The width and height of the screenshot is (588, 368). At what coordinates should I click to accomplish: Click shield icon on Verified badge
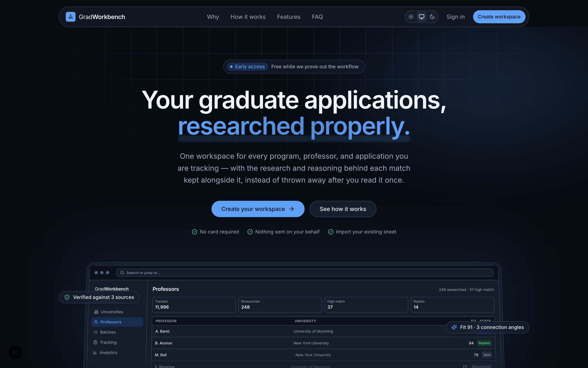pyautogui.click(x=67, y=297)
